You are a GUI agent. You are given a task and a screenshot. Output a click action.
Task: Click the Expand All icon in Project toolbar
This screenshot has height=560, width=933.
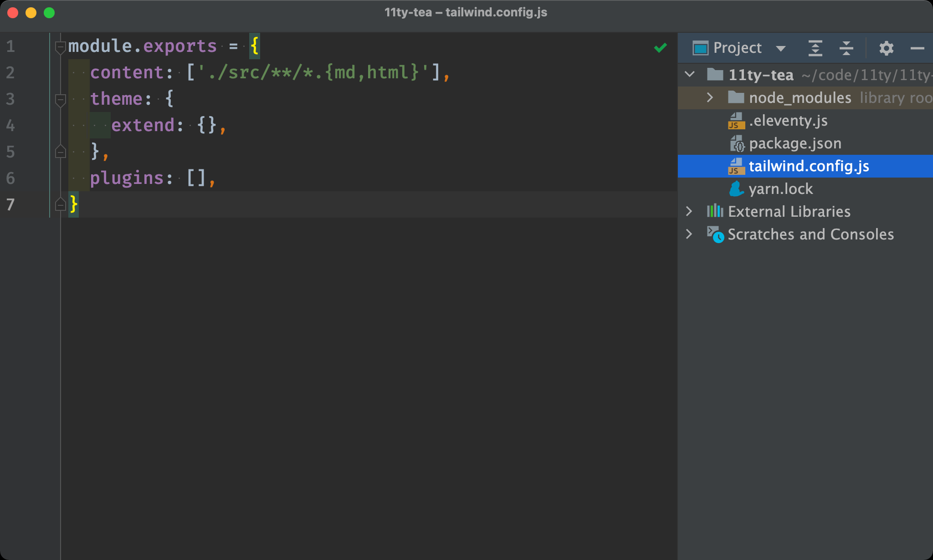point(815,48)
